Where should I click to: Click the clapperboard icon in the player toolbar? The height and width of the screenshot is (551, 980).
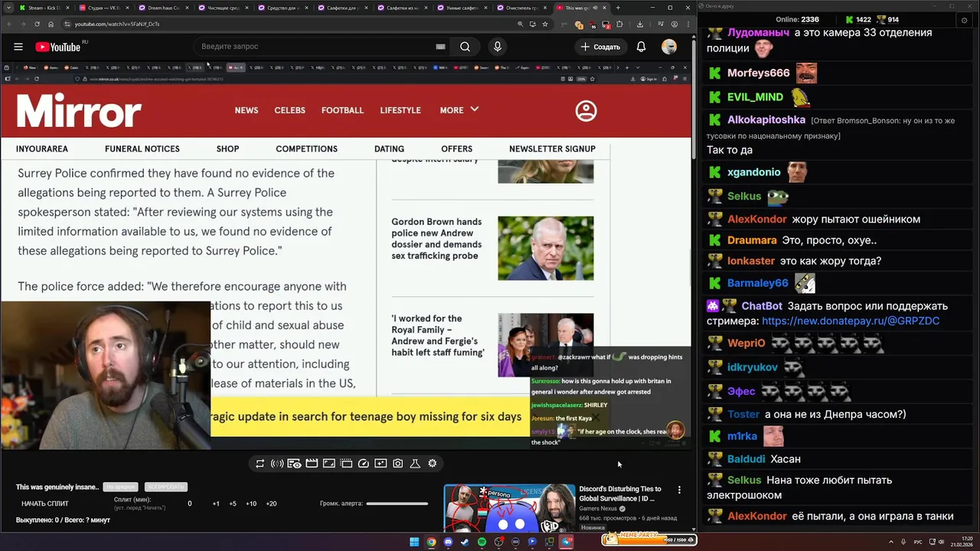point(312,464)
